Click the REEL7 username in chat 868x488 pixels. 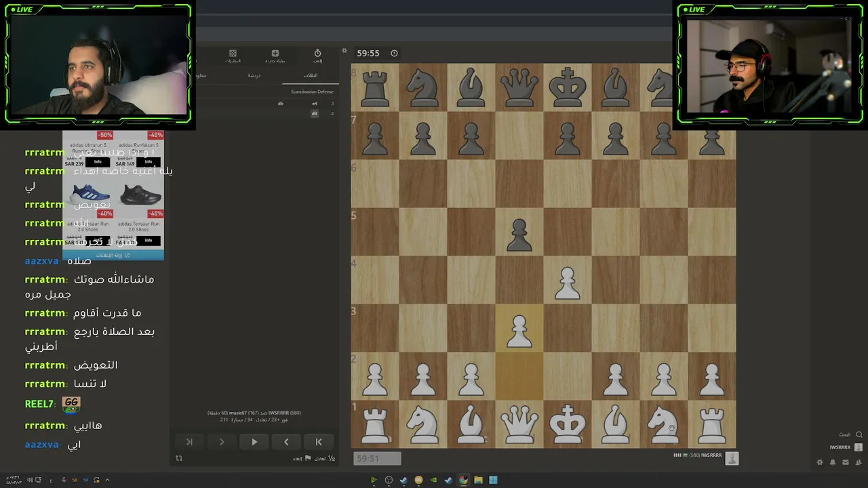coord(39,404)
